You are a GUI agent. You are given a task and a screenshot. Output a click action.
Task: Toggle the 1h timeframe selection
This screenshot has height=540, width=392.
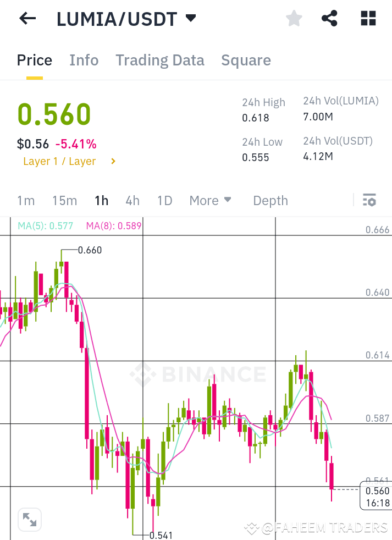[x=101, y=200]
